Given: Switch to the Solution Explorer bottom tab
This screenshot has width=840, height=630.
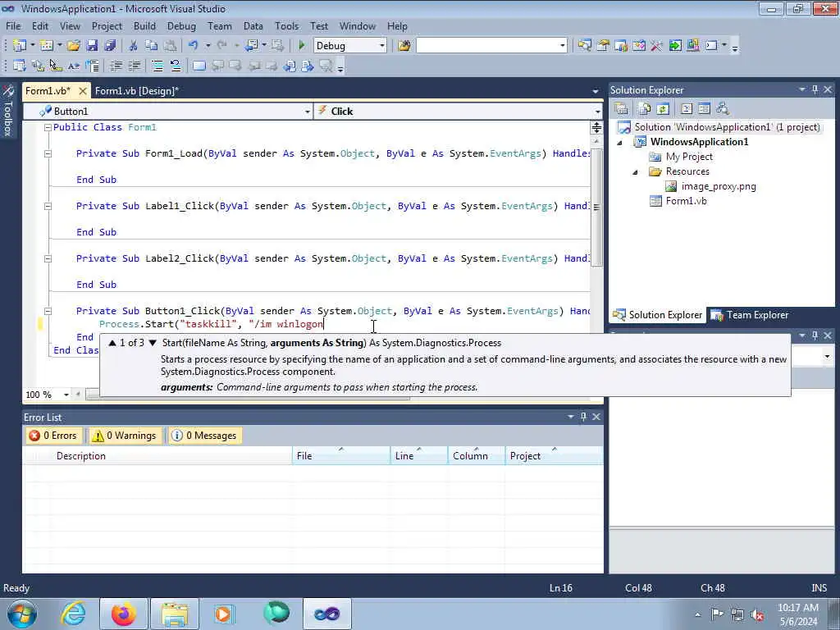Looking at the screenshot, I should point(658,315).
